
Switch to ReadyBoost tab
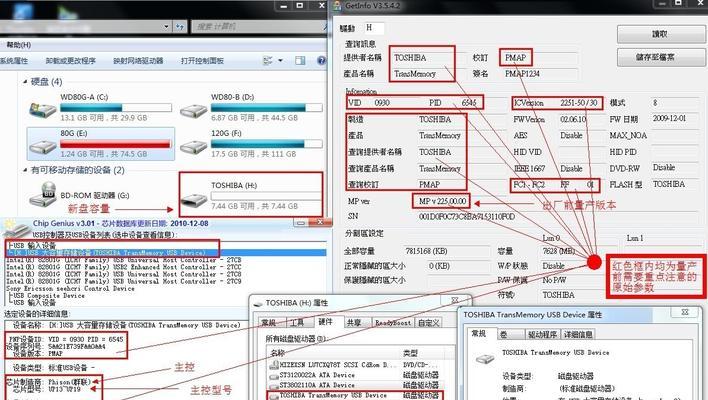pyautogui.click(x=393, y=322)
